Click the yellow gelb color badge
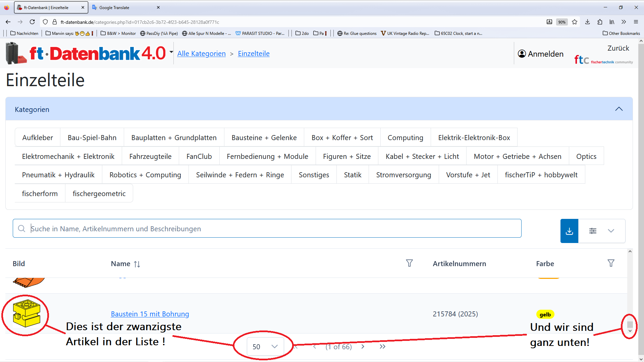Image resolution: width=644 pixels, height=362 pixels. pyautogui.click(x=545, y=314)
